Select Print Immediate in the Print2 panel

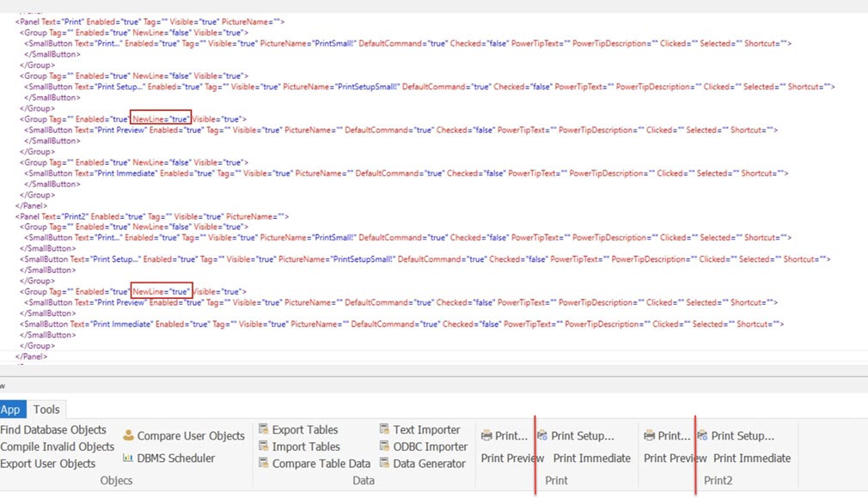[751, 458]
